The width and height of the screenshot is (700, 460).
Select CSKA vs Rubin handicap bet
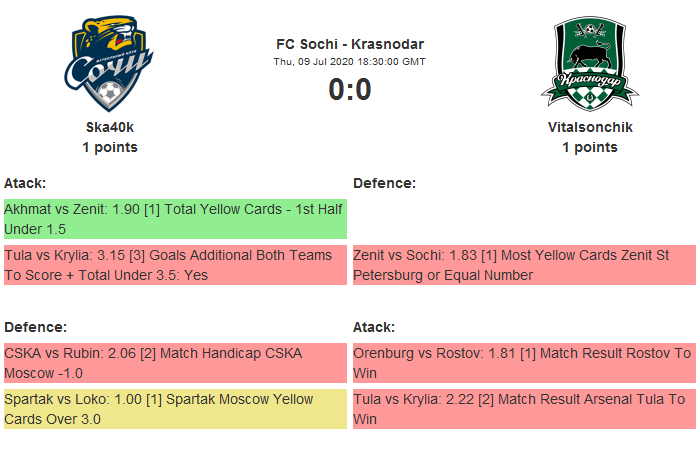[x=175, y=363]
